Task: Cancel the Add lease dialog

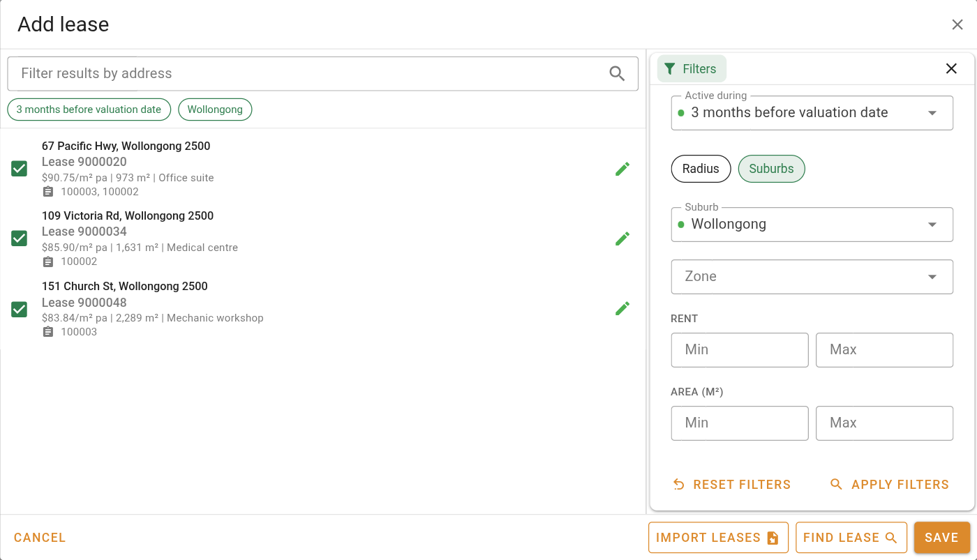Action: (40, 538)
